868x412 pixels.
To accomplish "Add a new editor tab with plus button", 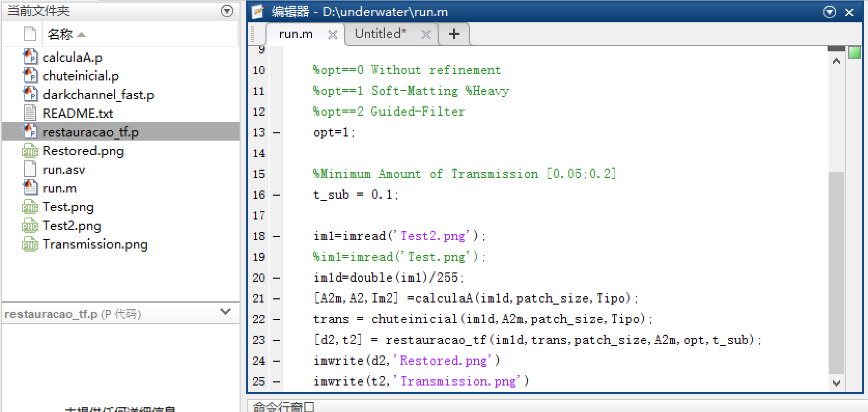I will coord(454,34).
